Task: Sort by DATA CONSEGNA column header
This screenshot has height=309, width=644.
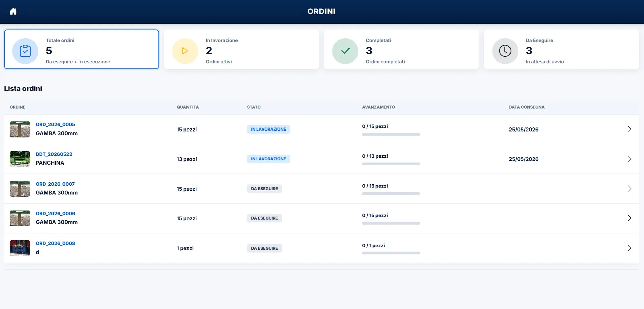Action: click(x=527, y=107)
